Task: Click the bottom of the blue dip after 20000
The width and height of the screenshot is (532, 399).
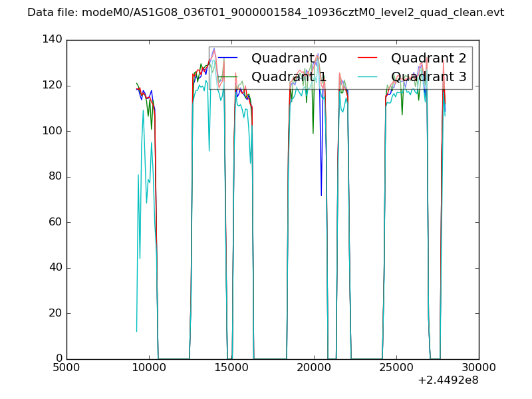Action: click(x=321, y=195)
